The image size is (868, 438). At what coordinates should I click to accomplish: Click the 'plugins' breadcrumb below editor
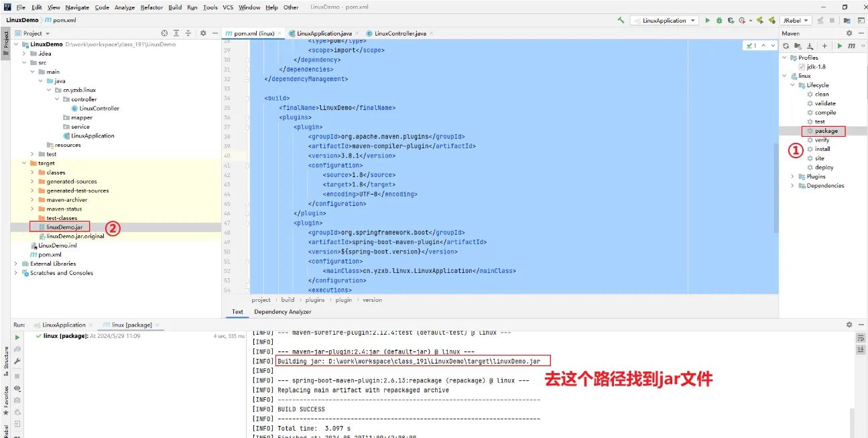pyautogui.click(x=314, y=300)
